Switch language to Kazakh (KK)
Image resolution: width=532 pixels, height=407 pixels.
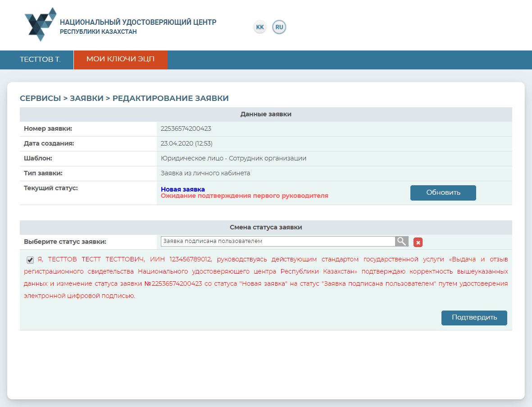click(x=260, y=27)
